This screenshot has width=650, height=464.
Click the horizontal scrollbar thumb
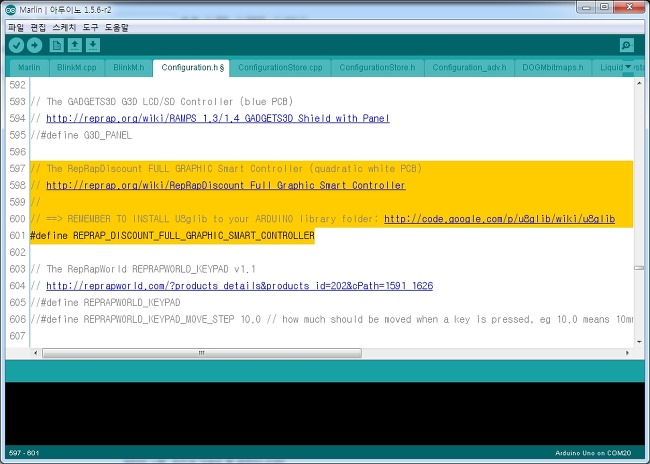pos(202,353)
